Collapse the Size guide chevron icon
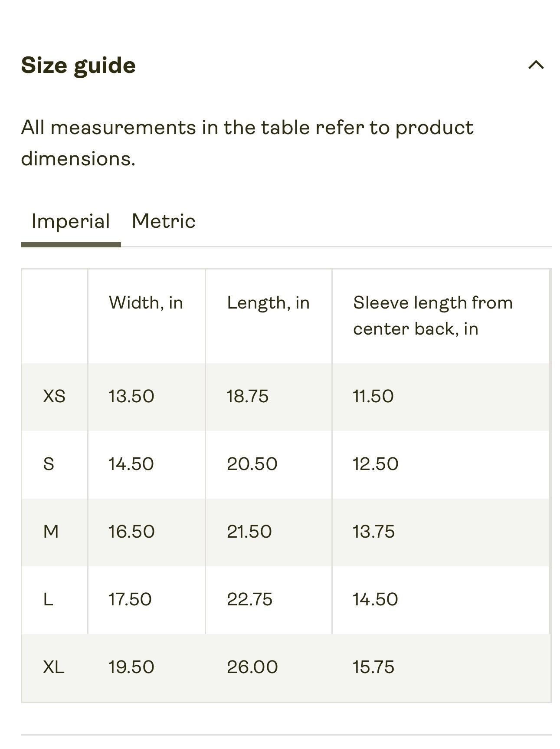Screen dimensions: 560x749 (x=536, y=65)
